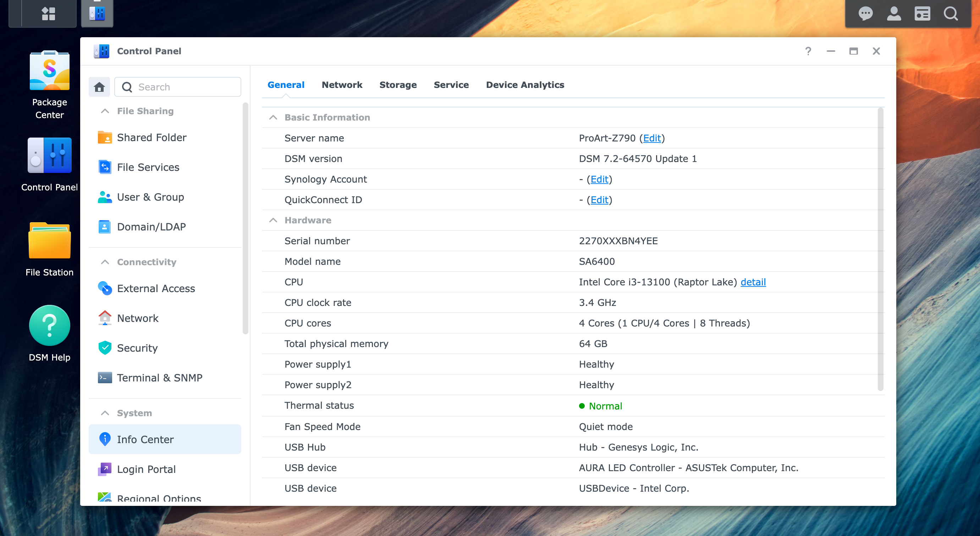This screenshot has width=980, height=536.
Task: Collapse the Basic Information group
Action: (x=273, y=117)
